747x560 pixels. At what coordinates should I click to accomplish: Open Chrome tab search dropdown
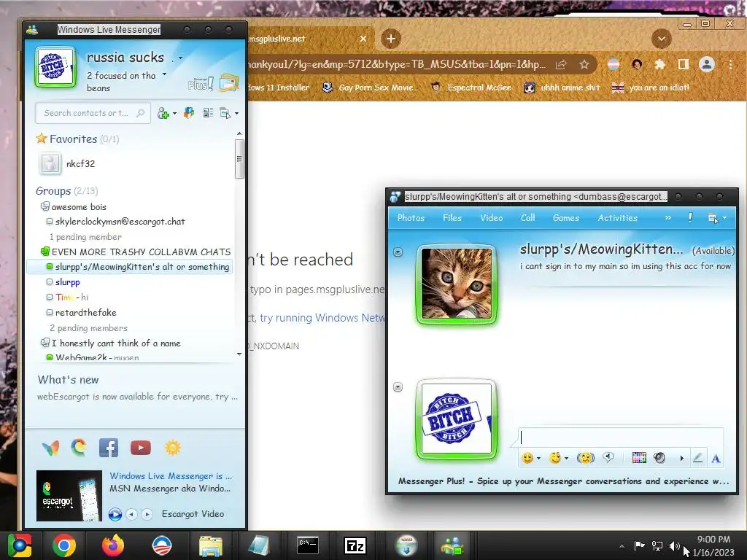point(661,39)
